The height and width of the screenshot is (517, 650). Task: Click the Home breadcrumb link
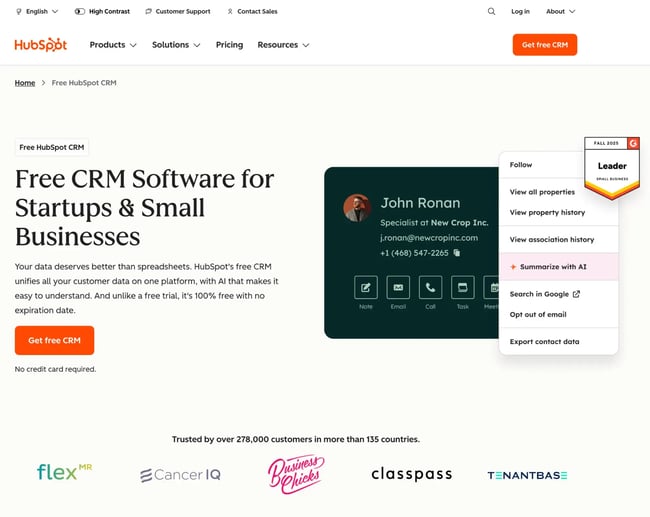[x=25, y=83]
